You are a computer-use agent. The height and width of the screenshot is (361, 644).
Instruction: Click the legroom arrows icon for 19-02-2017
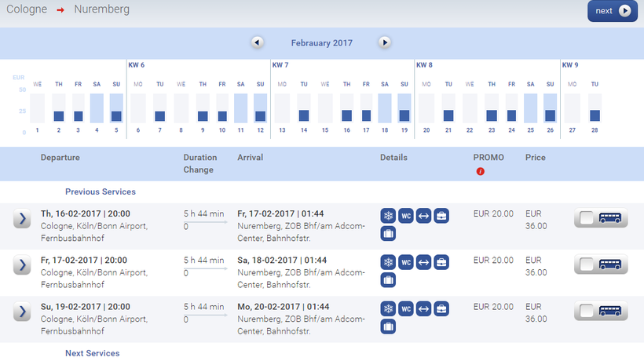pyautogui.click(x=423, y=308)
